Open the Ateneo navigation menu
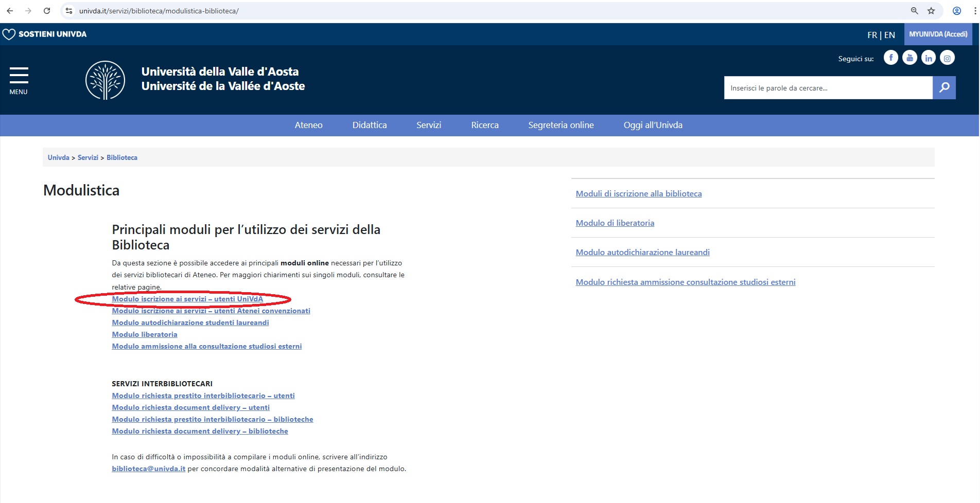 click(x=308, y=125)
